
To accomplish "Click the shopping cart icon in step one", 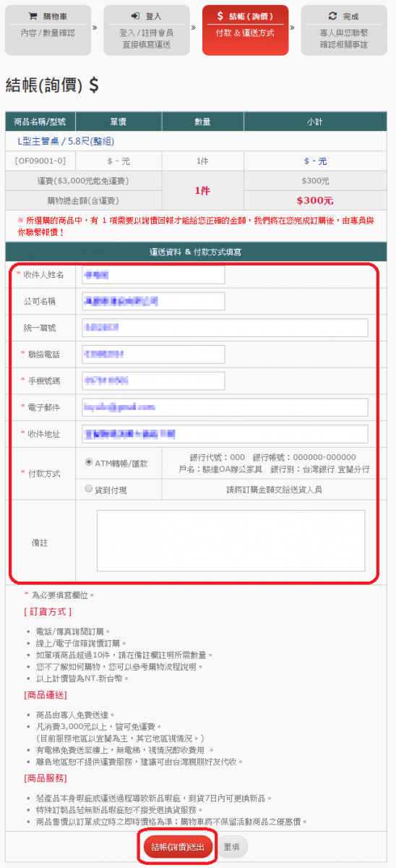I will [32, 15].
